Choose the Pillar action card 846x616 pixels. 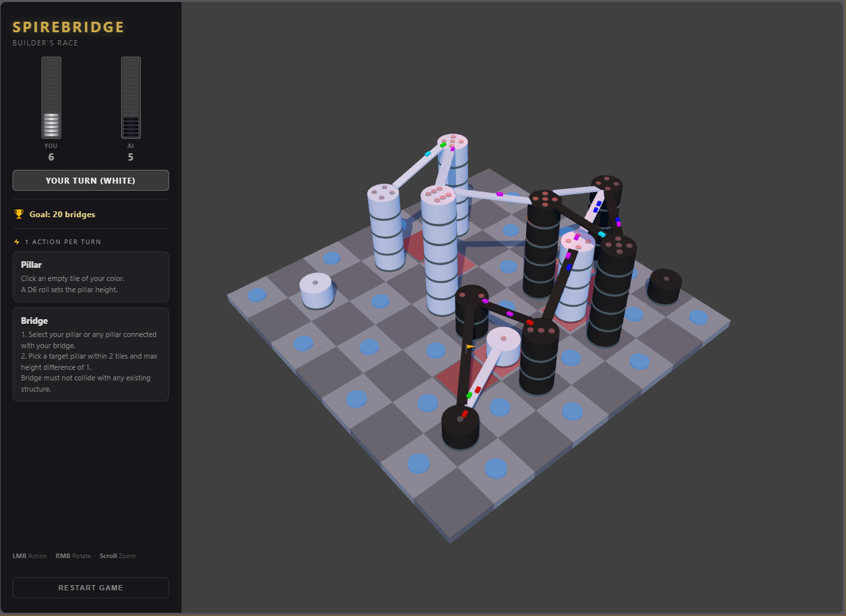click(91, 276)
